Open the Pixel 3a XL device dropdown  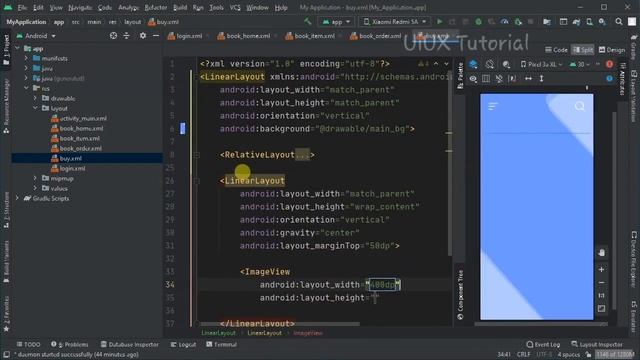(541, 64)
